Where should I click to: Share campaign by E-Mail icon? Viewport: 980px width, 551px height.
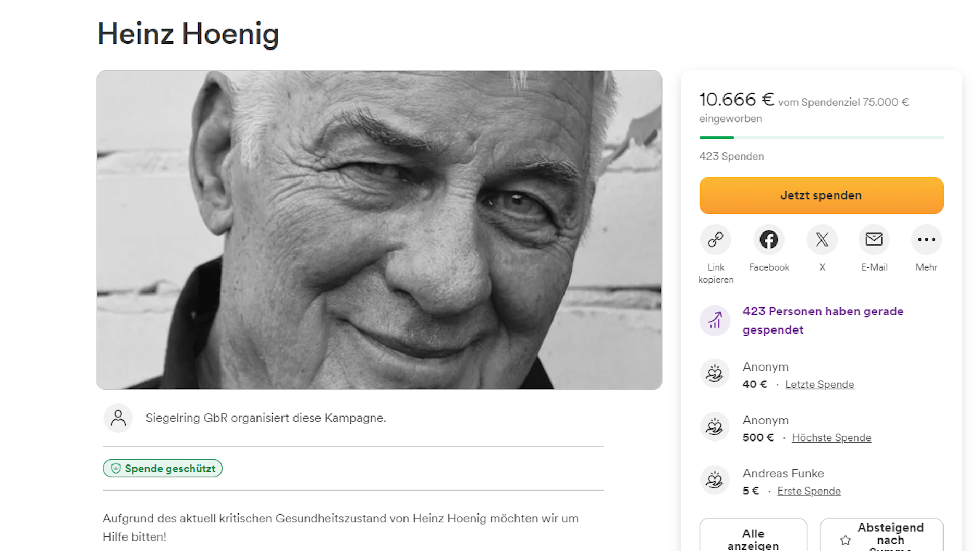tap(874, 240)
